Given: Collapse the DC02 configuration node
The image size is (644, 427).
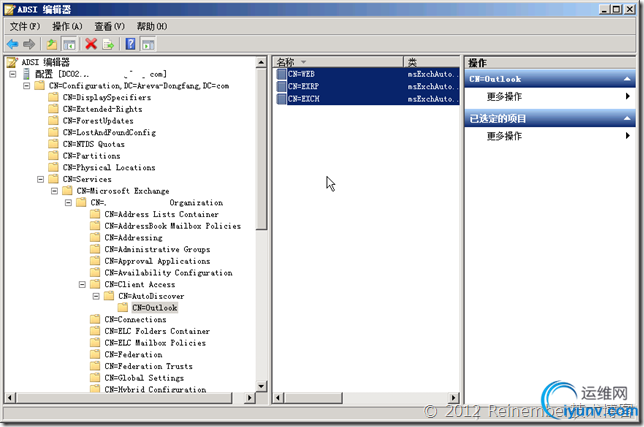Looking at the screenshot, I should click(13, 74).
